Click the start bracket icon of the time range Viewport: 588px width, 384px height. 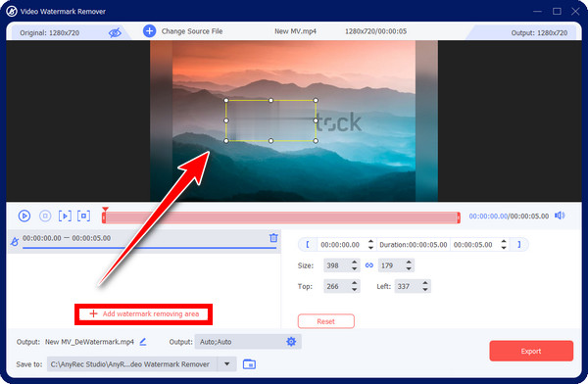click(x=308, y=245)
